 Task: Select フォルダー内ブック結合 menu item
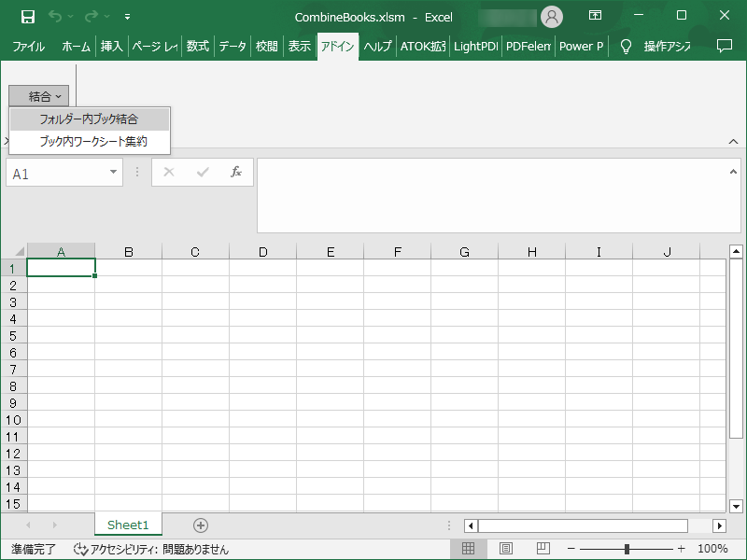tap(90, 119)
